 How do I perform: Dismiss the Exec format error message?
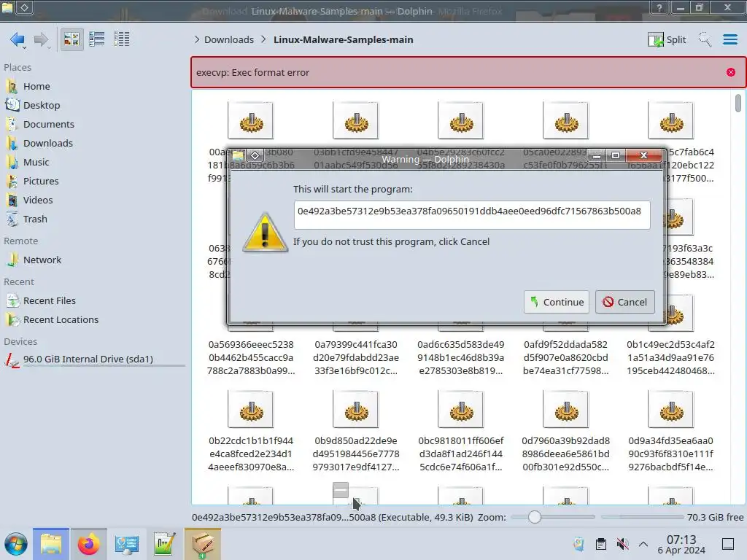pyautogui.click(x=731, y=72)
